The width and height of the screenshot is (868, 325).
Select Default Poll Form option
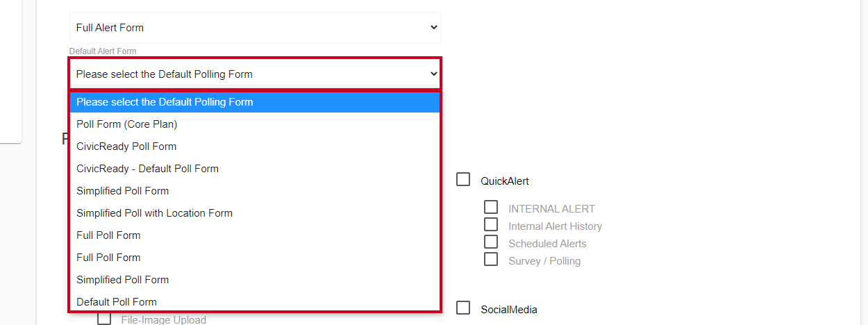click(255, 302)
